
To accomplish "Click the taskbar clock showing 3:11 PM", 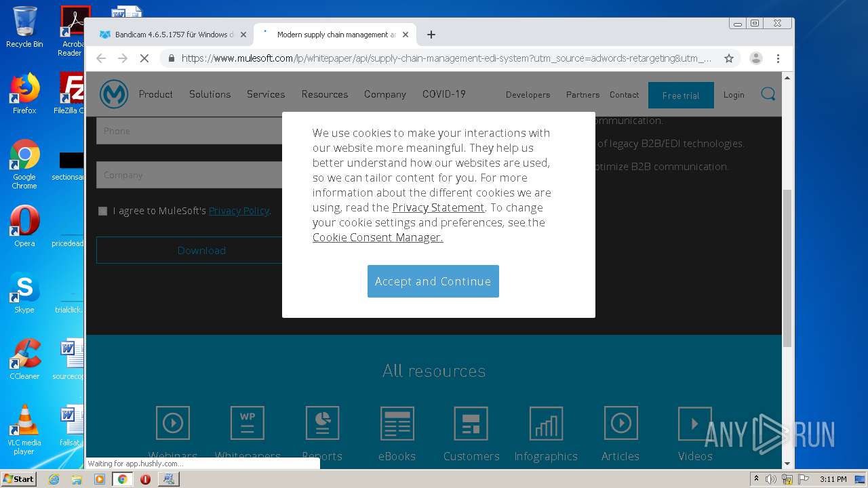I will [x=833, y=479].
